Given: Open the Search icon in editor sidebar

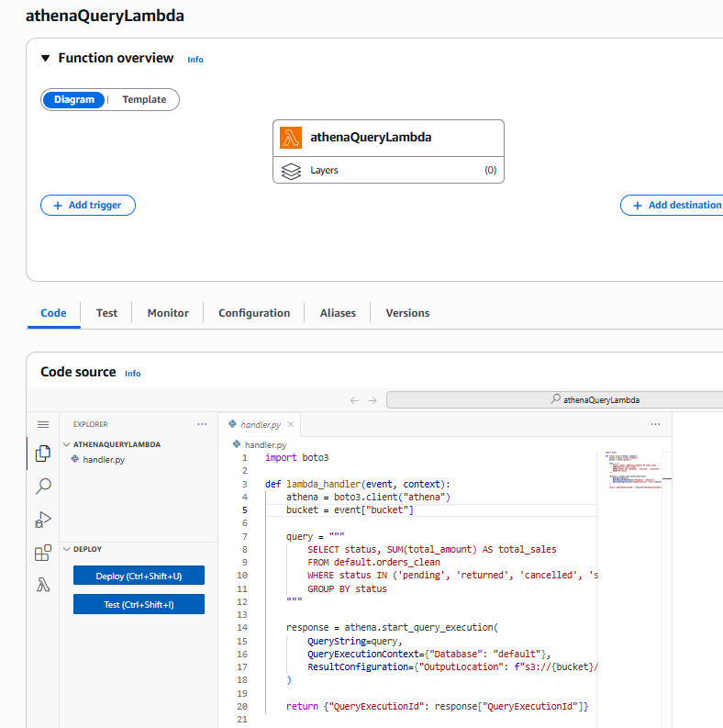Looking at the screenshot, I should point(42,487).
